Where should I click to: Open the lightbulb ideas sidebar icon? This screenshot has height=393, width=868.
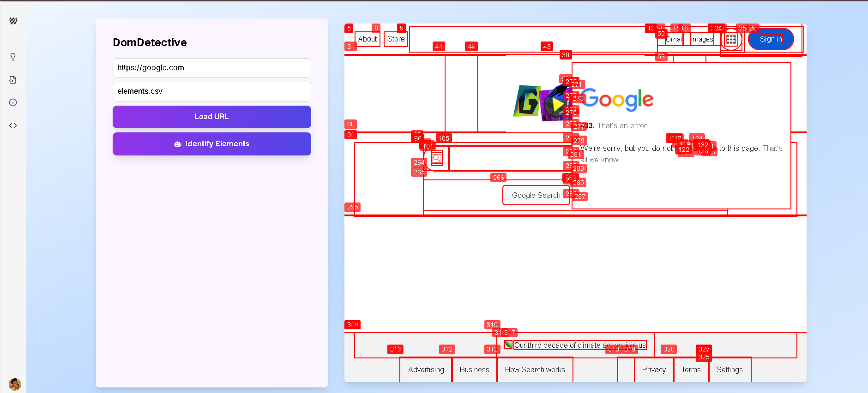(13, 57)
